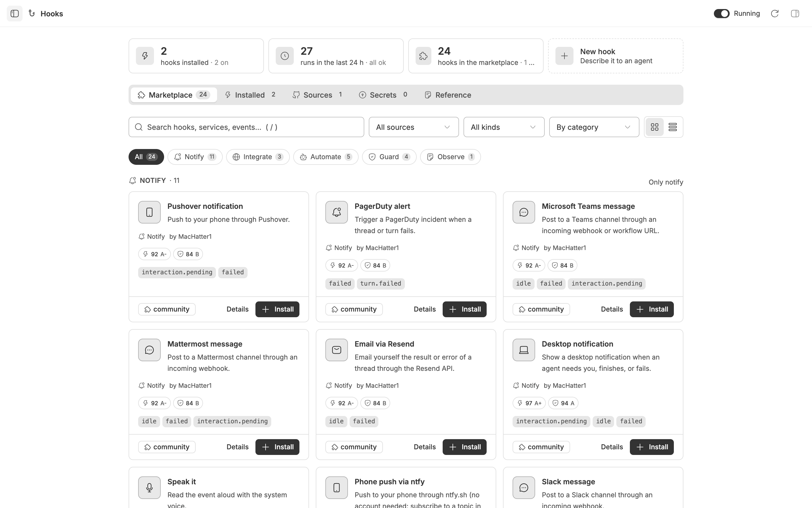Select the All 24 filter chip

[146, 157]
